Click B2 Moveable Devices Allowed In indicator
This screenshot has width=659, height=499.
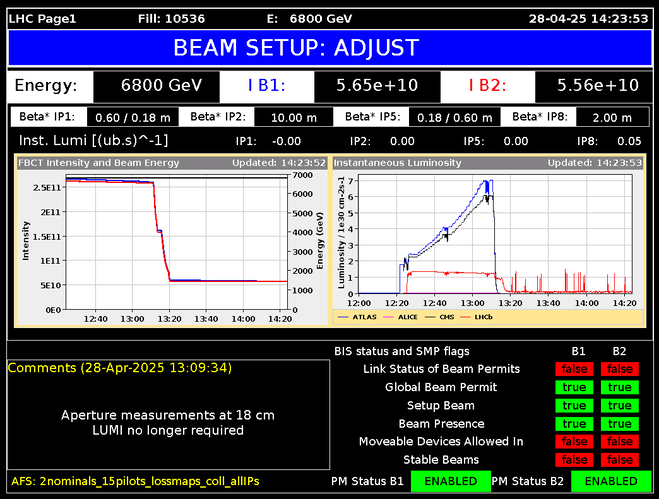pyautogui.click(x=619, y=441)
